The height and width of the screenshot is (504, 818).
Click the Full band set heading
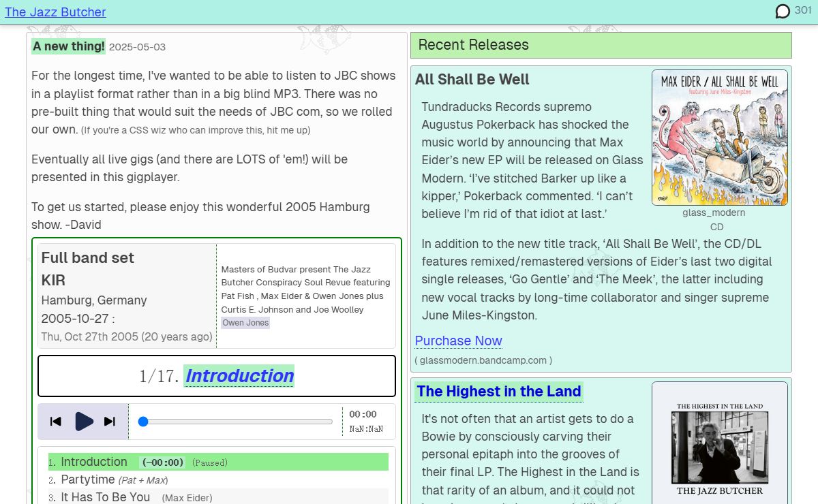[88, 257]
